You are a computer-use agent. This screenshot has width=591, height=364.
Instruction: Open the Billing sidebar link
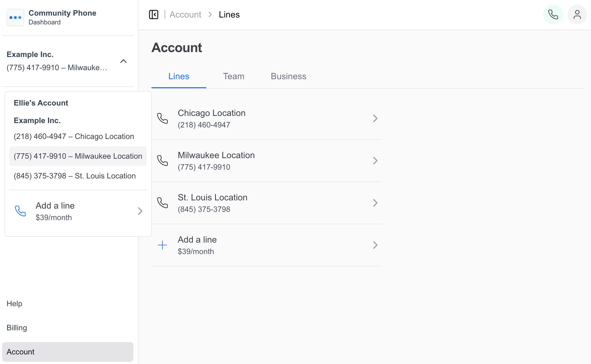(x=17, y=328)
